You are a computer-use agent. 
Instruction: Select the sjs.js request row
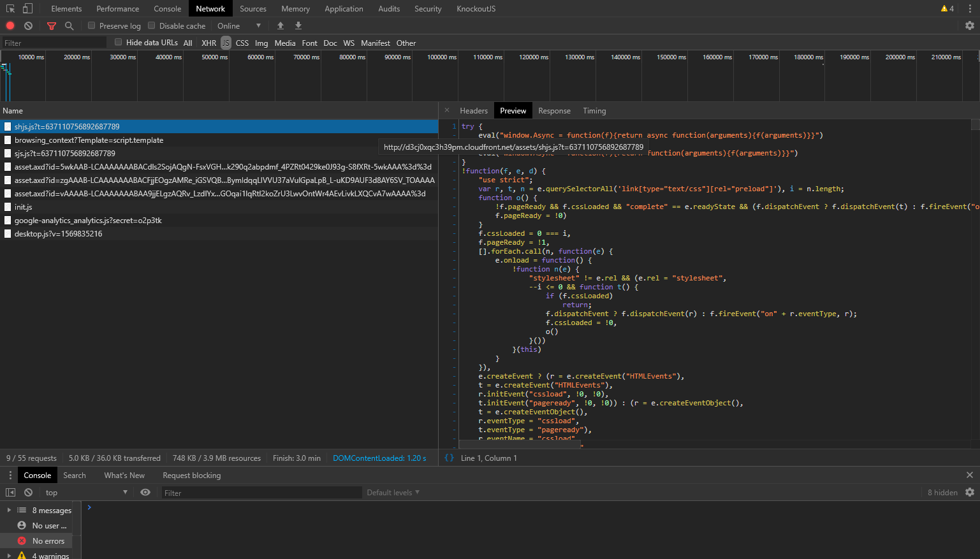pos(219,153)
